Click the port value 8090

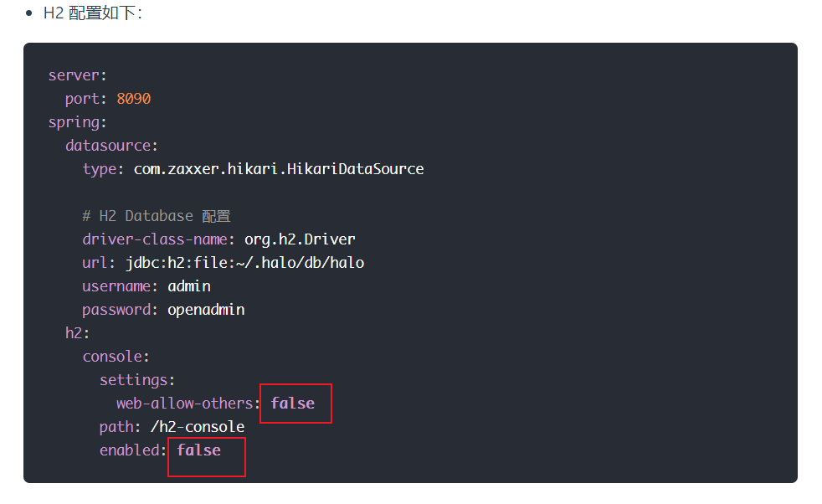click(x=134, y=99)
